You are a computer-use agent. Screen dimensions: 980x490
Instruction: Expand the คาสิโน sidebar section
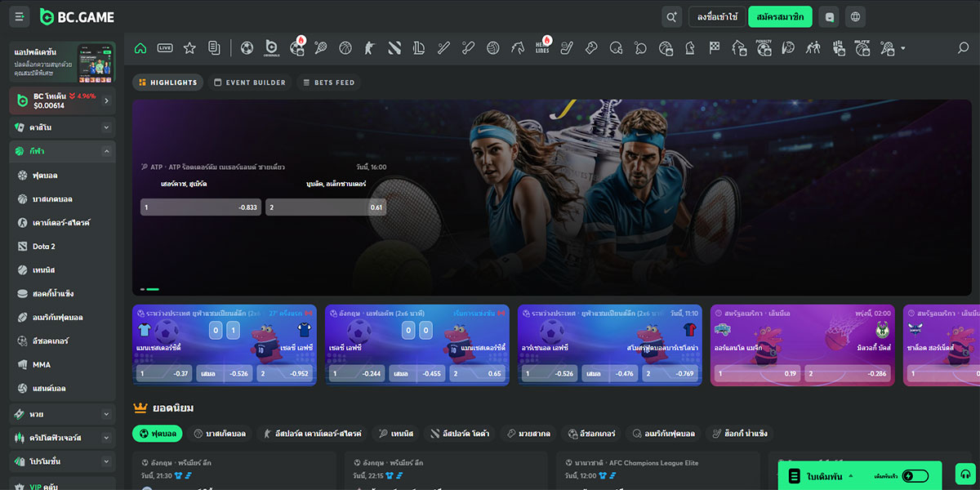point(106,127)
